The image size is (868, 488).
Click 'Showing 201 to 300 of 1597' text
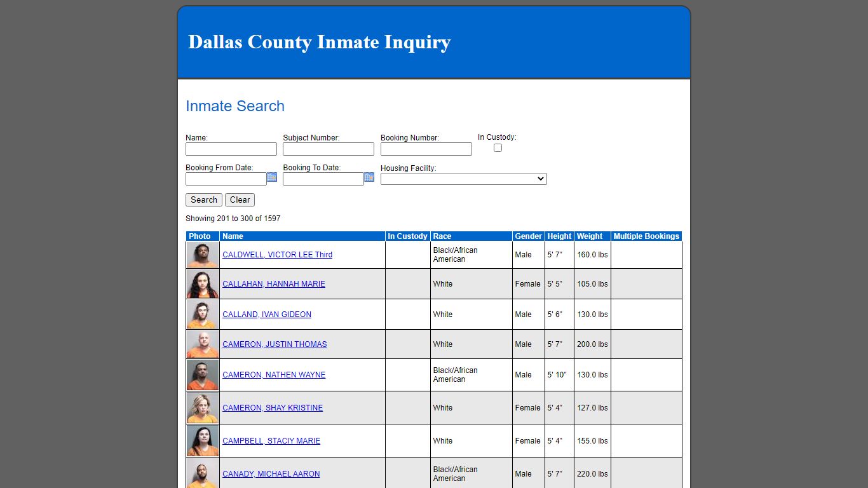pos(233,219)
